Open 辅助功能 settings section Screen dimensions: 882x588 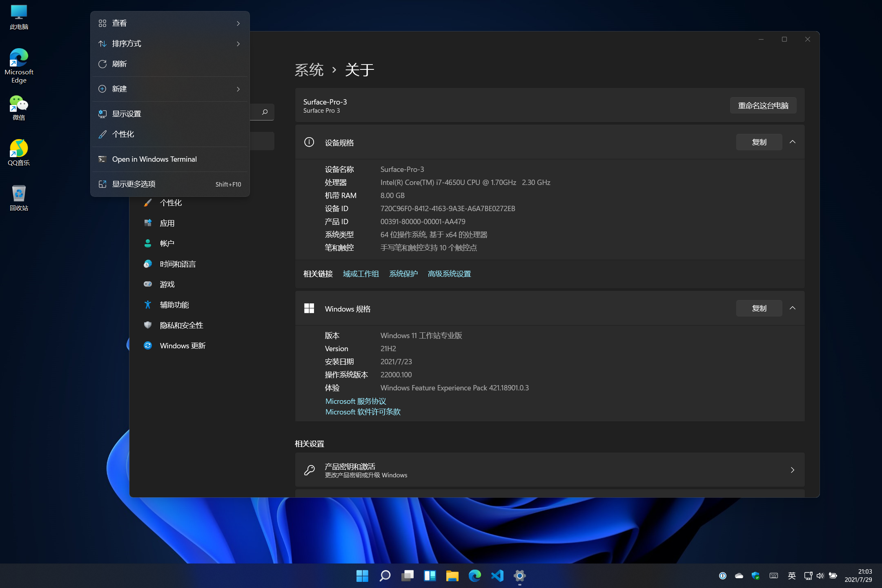[x=174, y=305]
